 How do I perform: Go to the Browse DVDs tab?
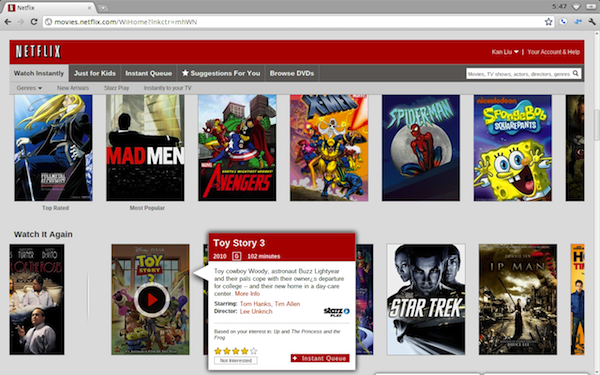pyautogui.click(x=292, y=73)
